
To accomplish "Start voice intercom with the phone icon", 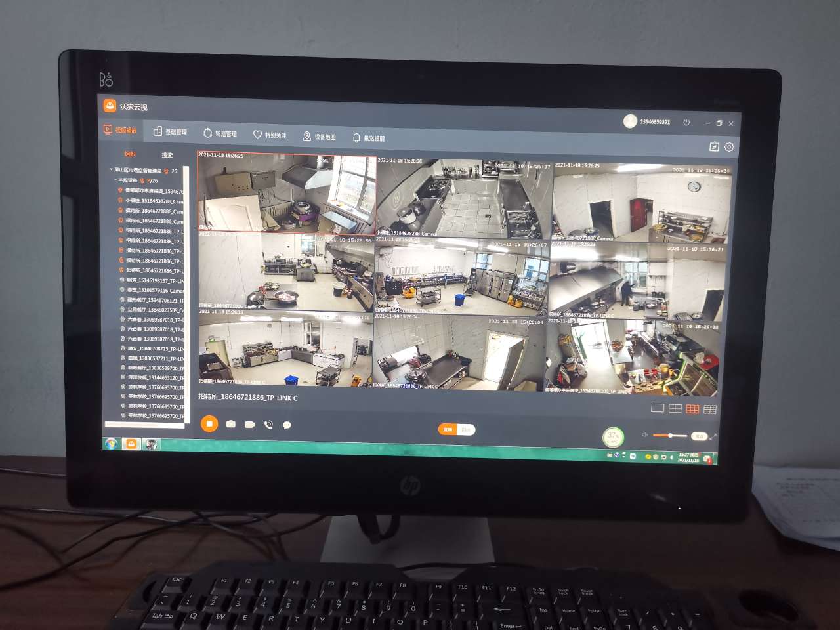I will pyautogui.click(x=268, y=425).
